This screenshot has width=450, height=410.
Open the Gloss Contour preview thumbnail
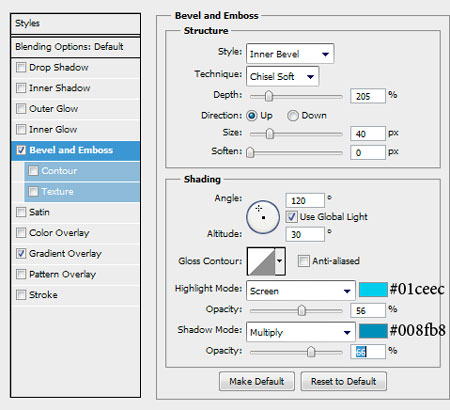click(261, 261)
